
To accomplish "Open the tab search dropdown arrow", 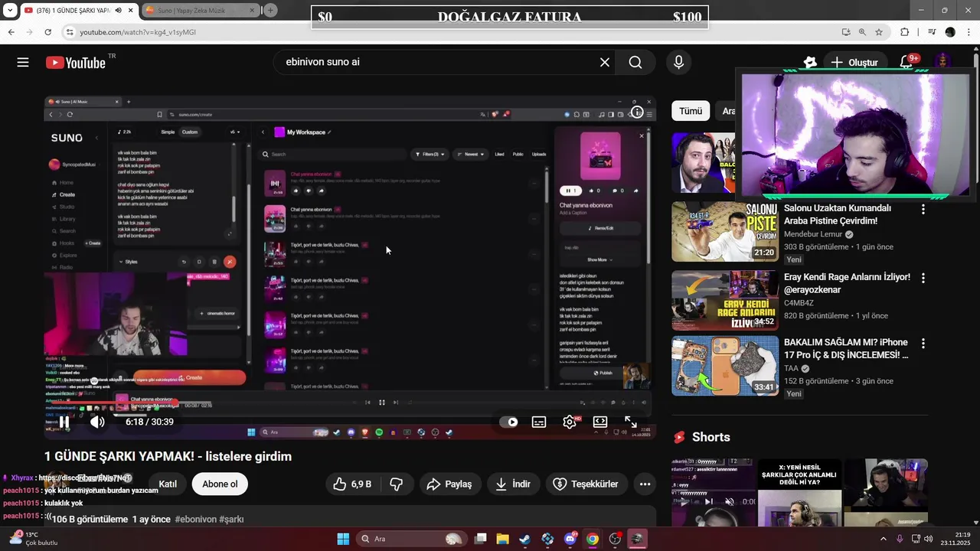I will click(x=9, y=10).
